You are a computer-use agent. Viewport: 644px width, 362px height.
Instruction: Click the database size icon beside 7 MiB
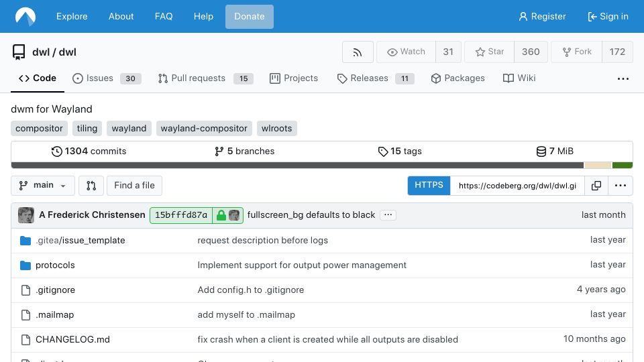point(541,152)
